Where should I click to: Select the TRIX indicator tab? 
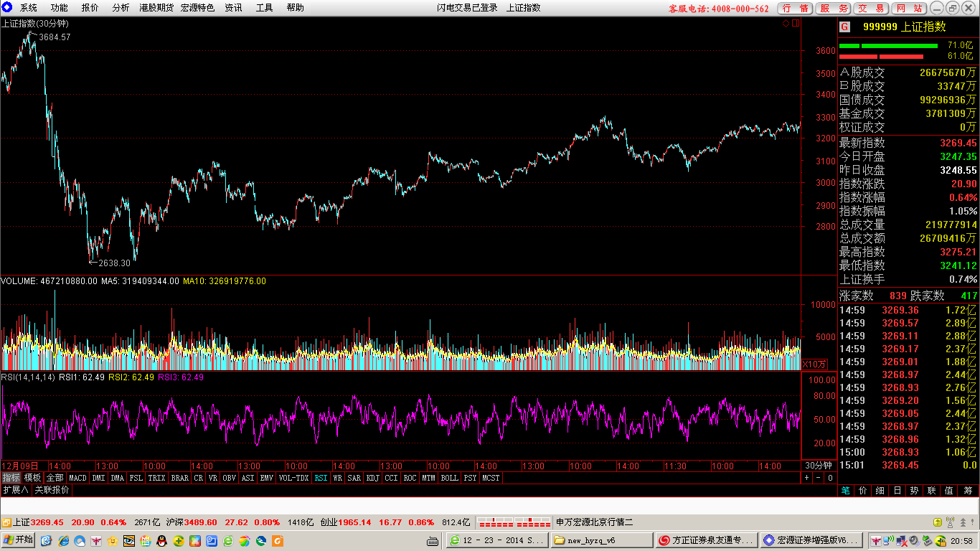pos(156,478)
